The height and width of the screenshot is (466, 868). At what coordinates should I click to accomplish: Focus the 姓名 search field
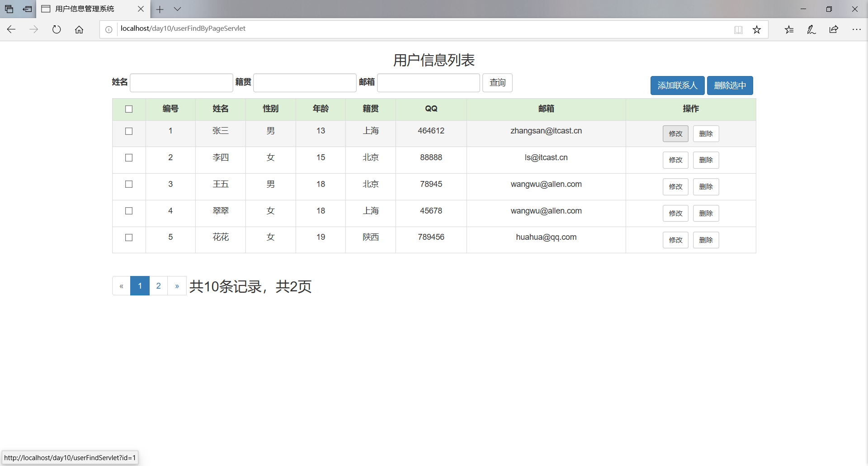tap(181, 83)
